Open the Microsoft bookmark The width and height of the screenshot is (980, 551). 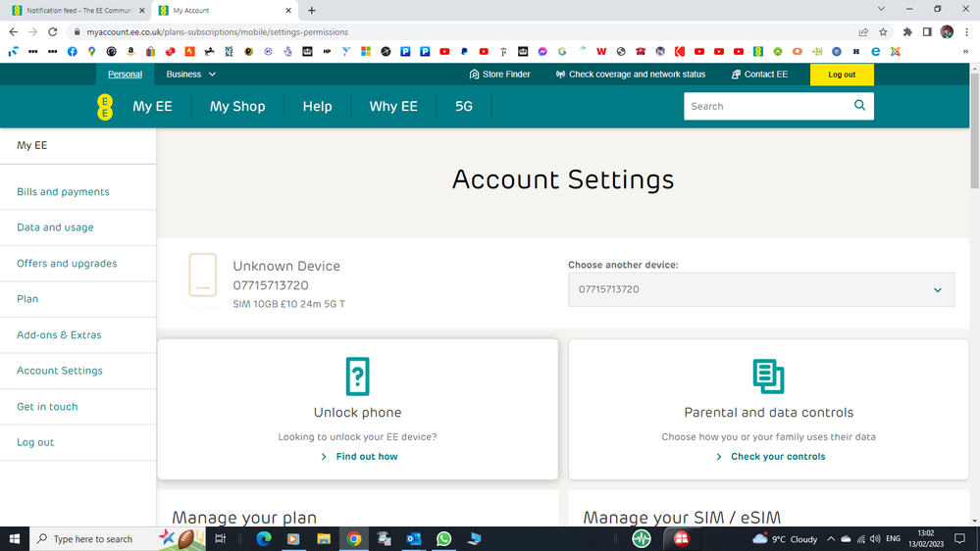pos(366,52)
